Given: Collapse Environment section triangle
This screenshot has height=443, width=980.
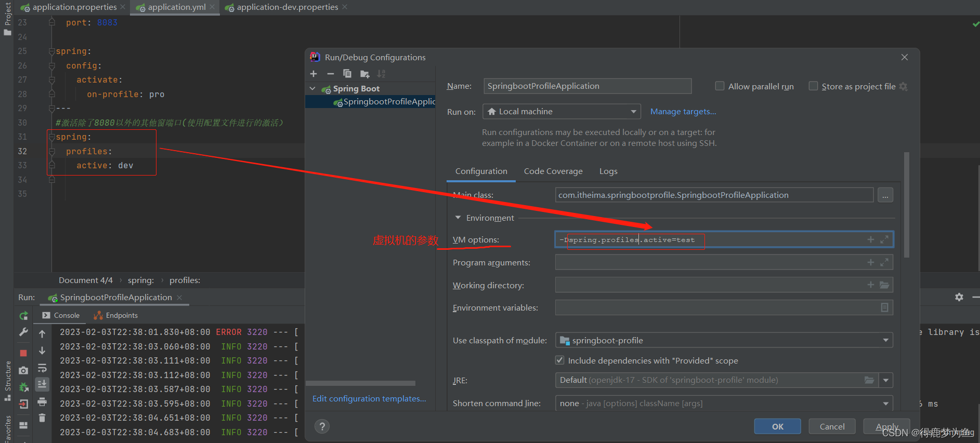Looking at the screenshot, I should (x=458, y=218).
